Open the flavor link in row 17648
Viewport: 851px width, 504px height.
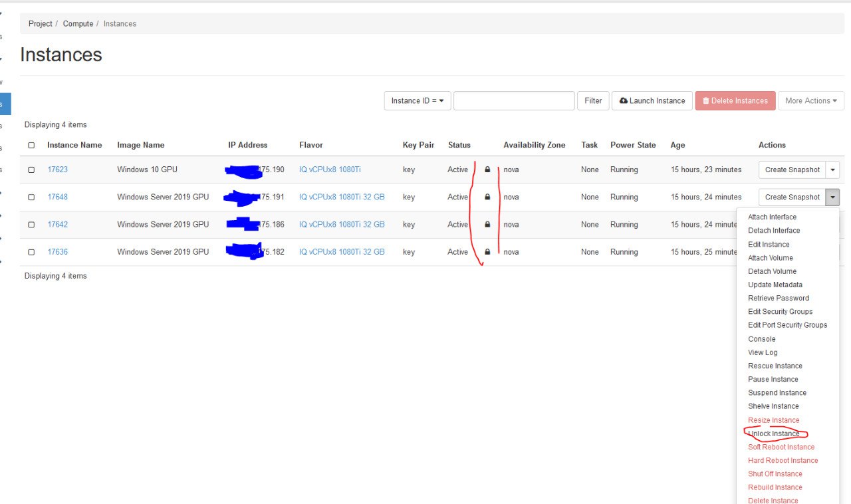point(342,197)
